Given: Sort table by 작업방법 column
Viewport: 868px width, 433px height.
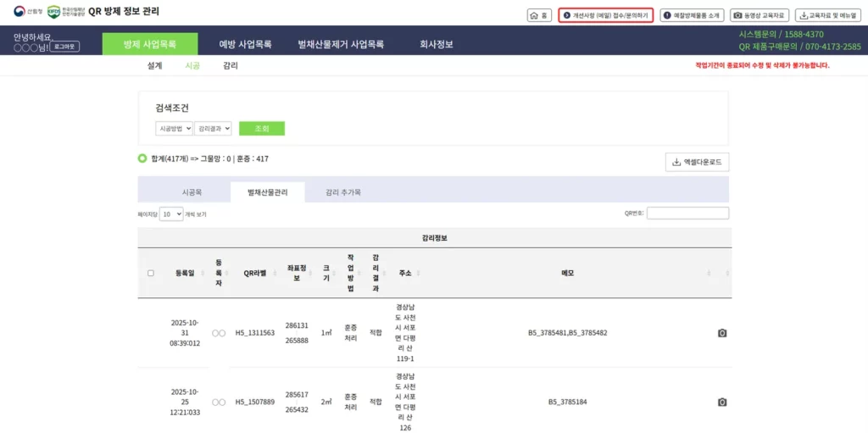Looking at the screenshot, I should click(x=350, y=273).
